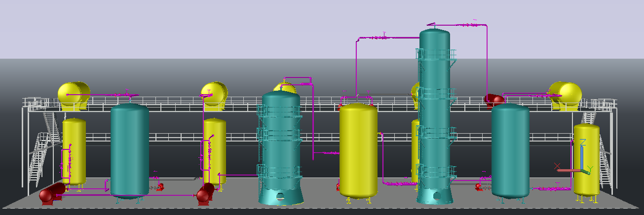644x215 pixels.
Task: Select the yellow horizontal drum at top right
Action: point(566,95)
